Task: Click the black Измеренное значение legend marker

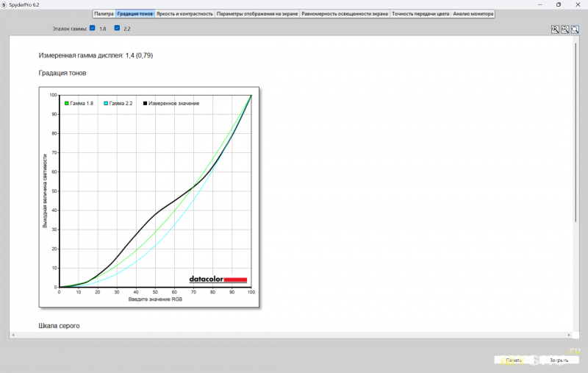Action: (146, 104)
